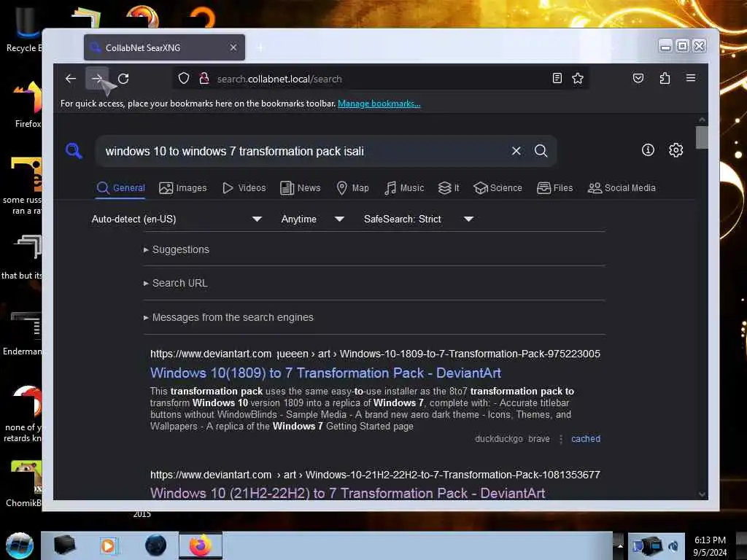The height and width of the screenshot is (560, 747).
Task: Click into the search query text box
Action: 305,151
